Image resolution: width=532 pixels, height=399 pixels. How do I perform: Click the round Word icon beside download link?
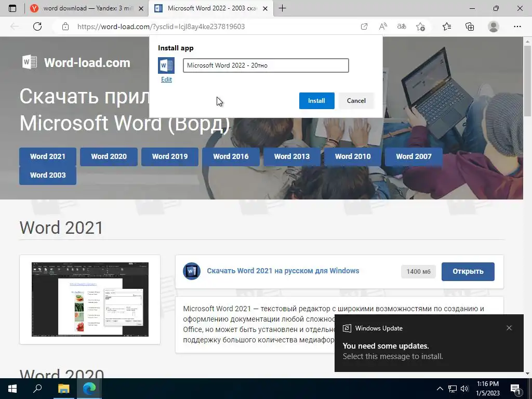(x=191, y=271)
